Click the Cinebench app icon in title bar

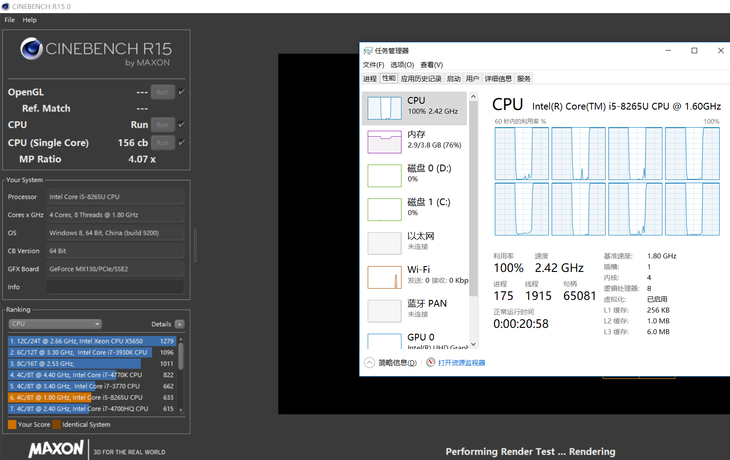(x=6, y=6)
